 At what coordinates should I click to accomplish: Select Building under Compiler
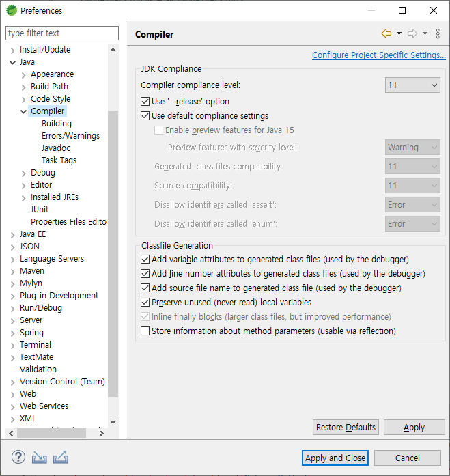pos(57,123)
